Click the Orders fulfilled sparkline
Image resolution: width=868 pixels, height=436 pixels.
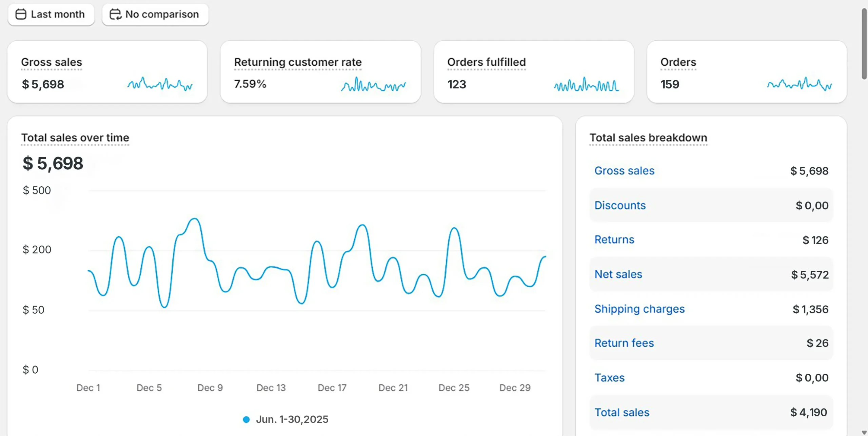(x=586, y=84)
